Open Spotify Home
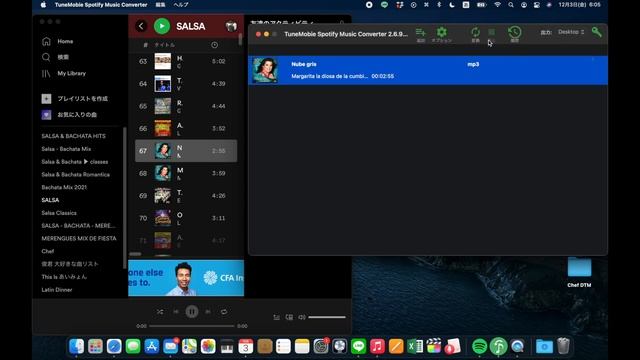This screenshot has height=360, width=640. tap(58, 41)
